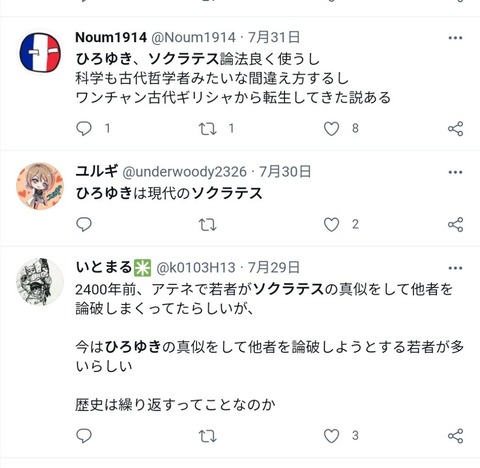Reply to いとまる's tweet
Viewport: 480px width, 468px height.
click(84, 436)
